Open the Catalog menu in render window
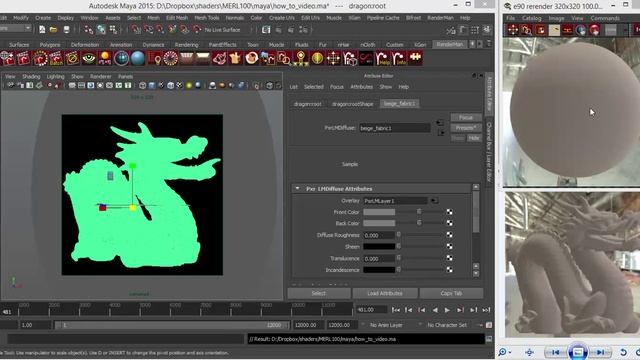This screenshot has width=640, height=360. pos(531,18)
